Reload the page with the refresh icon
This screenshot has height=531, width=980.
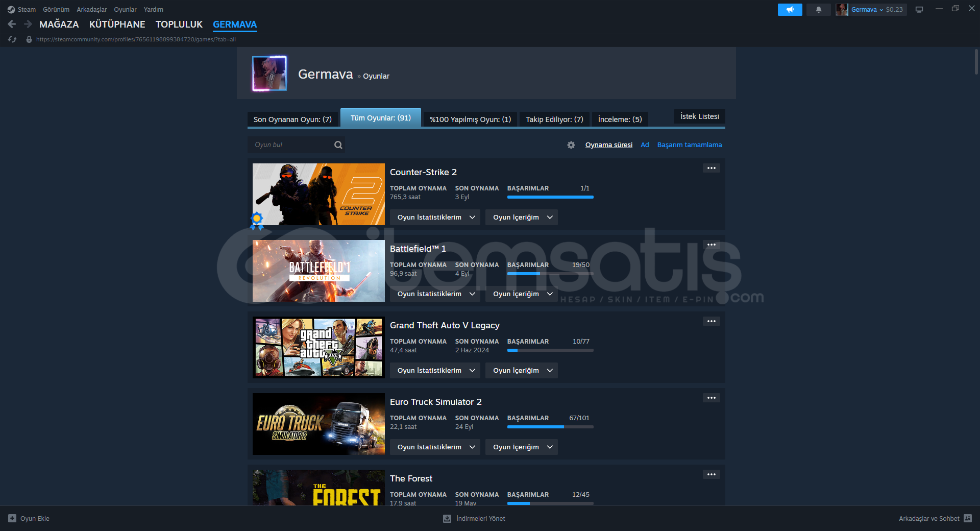[x=12, y=39]
